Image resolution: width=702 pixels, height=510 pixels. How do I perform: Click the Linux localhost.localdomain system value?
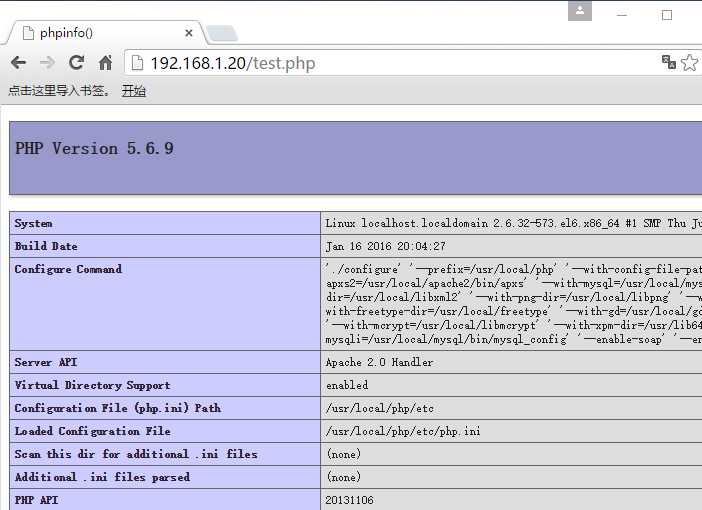point(514,223)
